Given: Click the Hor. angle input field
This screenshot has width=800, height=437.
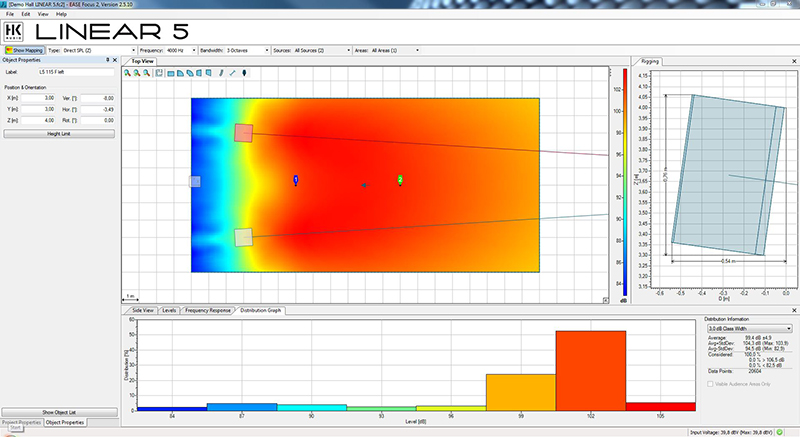Looking at the screenshot, I should click(97, 109).
